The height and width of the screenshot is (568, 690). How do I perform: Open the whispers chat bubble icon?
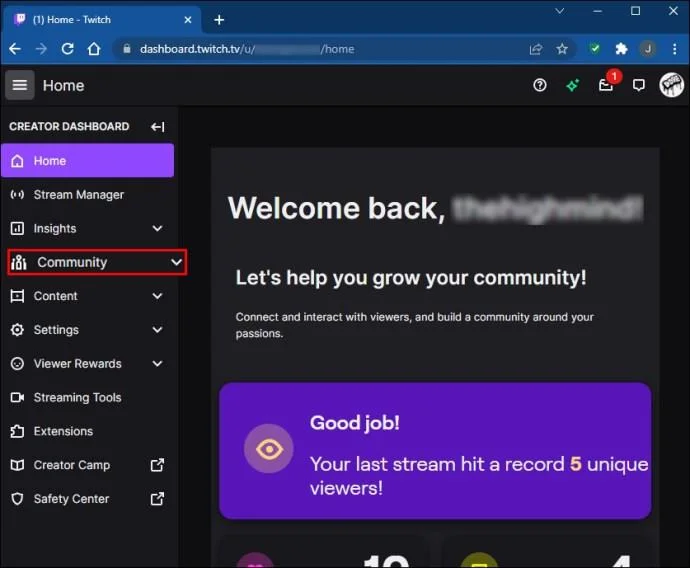pyautogui.click(x=639, y=85)
